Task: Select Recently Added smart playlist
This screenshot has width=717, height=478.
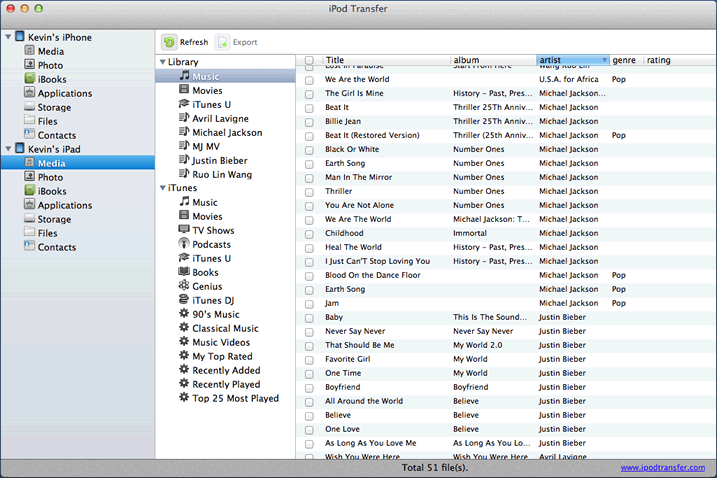Action: (226, 370)
